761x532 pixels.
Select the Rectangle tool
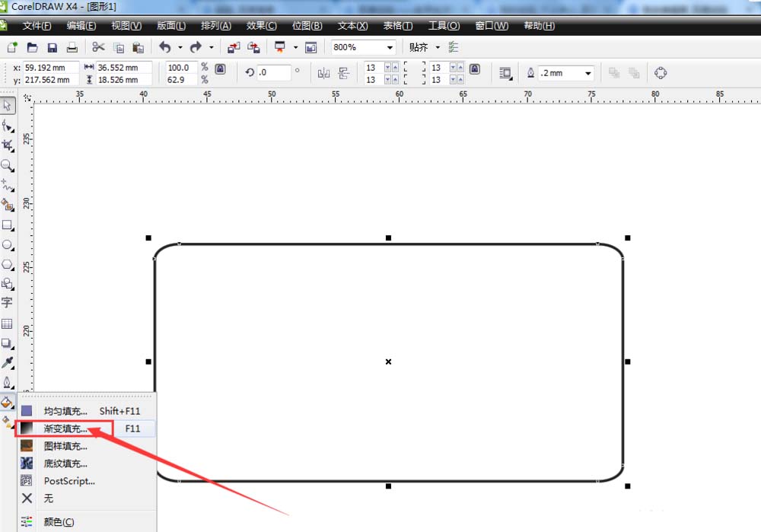8,225
